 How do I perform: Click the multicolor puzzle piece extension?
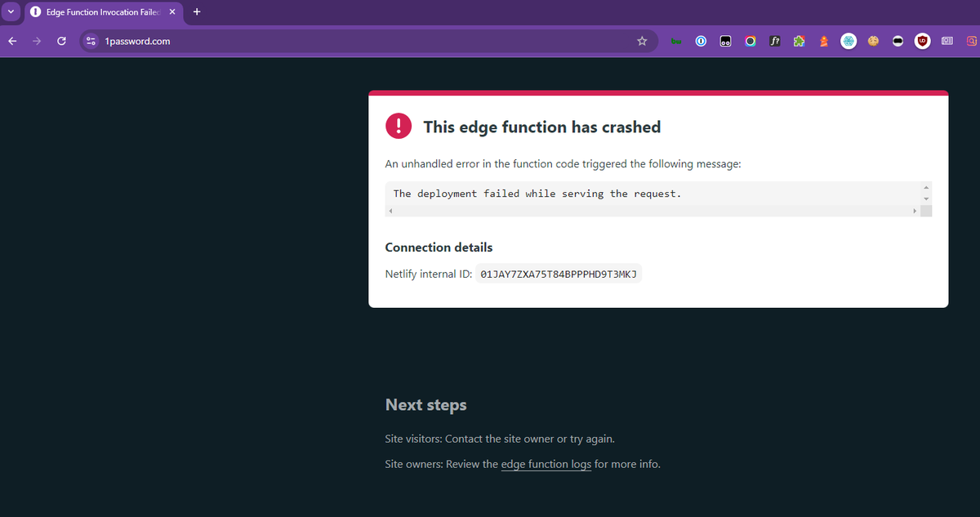pyautogui.click(x=800, y=41)
